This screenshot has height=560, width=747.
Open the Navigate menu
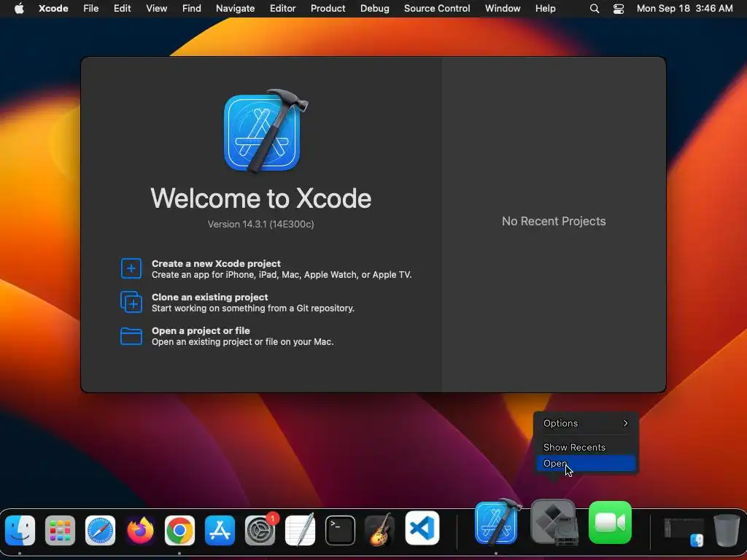pyautogui.click(x=236, y=8)
